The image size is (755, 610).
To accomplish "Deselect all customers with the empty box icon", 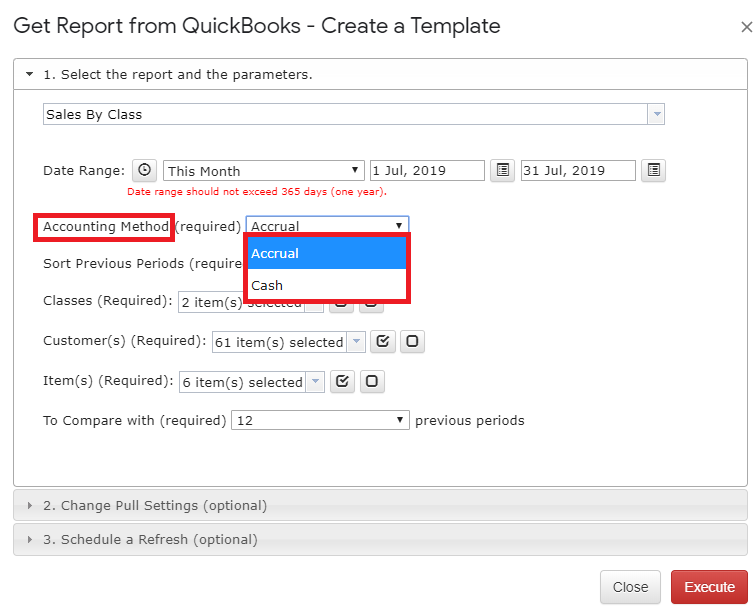I will coord(412,342).
